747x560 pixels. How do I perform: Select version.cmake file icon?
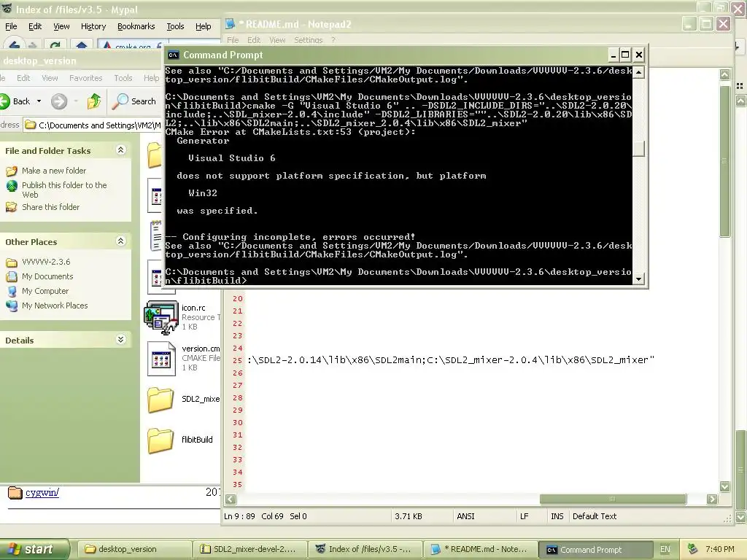tap(161, 359)
